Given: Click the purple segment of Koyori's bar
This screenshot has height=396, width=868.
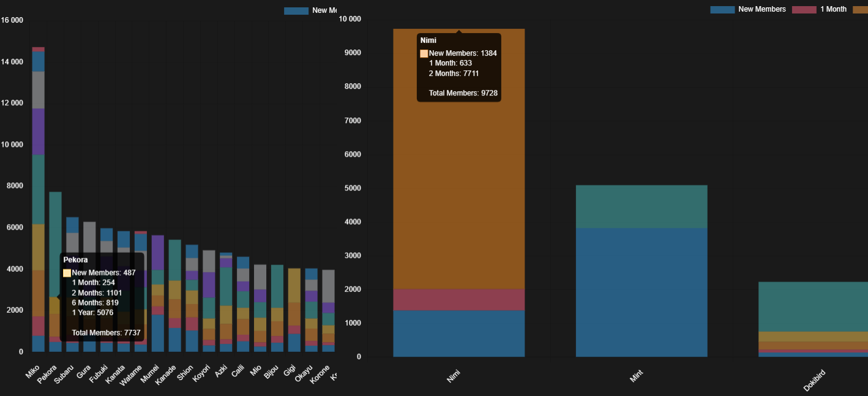Looking at the screenshot, I should point(209,285).
